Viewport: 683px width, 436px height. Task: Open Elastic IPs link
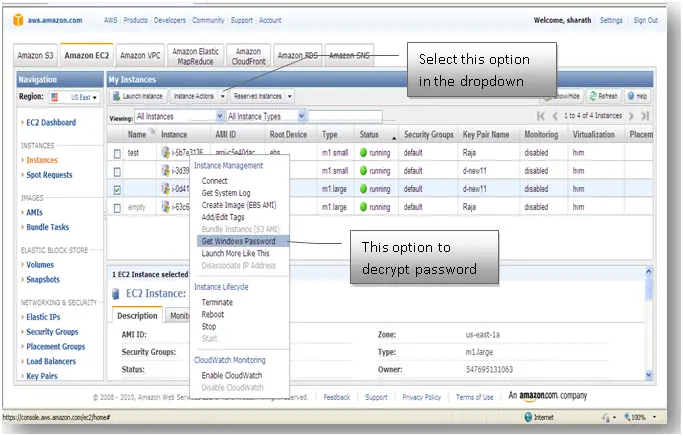[43, 317]
